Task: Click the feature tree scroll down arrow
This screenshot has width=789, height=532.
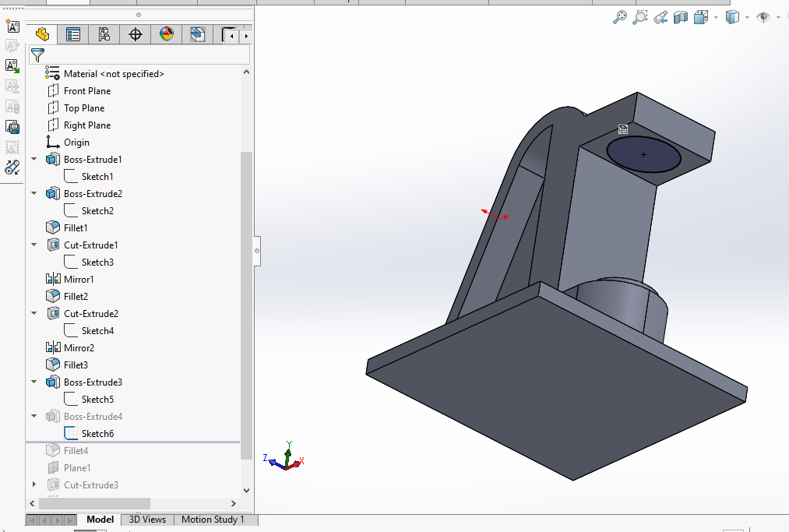Action: (247, 491)
